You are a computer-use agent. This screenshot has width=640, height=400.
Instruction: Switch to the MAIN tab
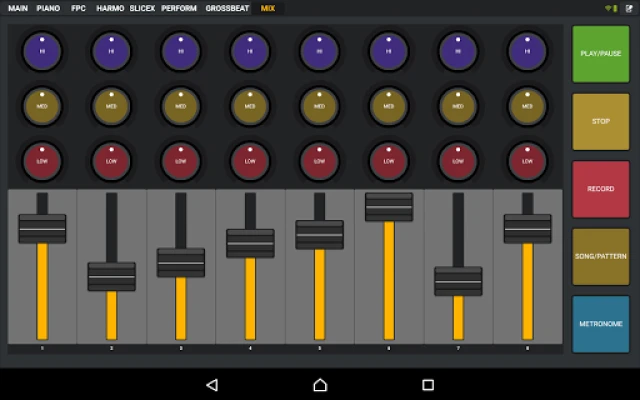pyautogui.click(x=18, y=8)
